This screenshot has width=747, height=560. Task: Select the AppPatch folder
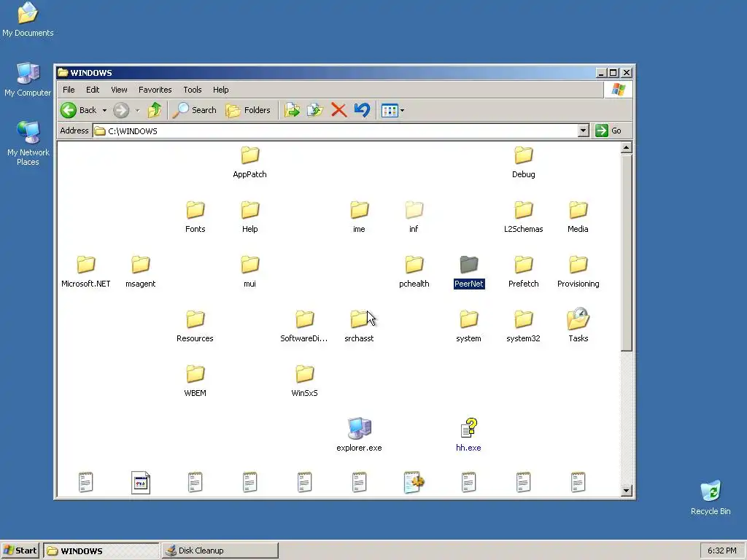click(x=249, y=162)
